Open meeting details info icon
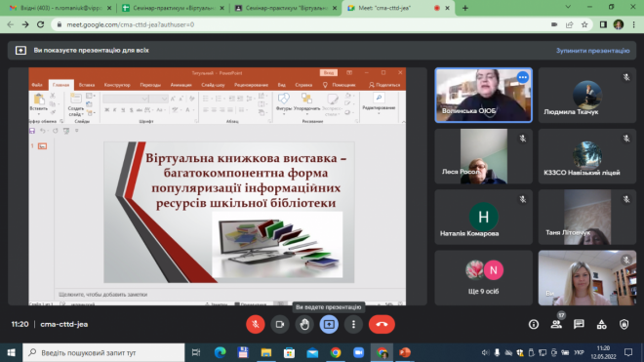The image size is (644, 362). click(x=534, y=324)
